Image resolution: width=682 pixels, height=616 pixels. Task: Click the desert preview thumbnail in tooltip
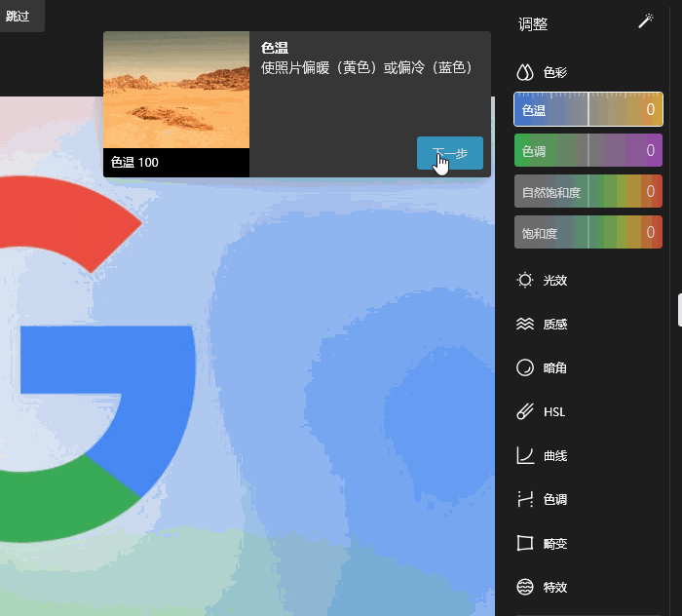coord(176,90)
